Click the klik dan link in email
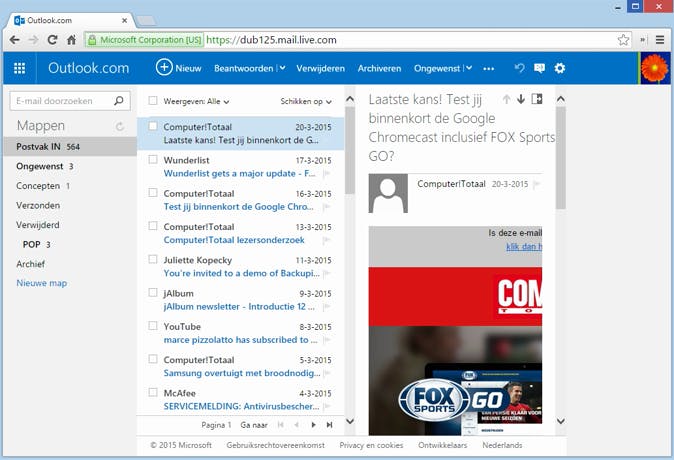 click(524, 246)
